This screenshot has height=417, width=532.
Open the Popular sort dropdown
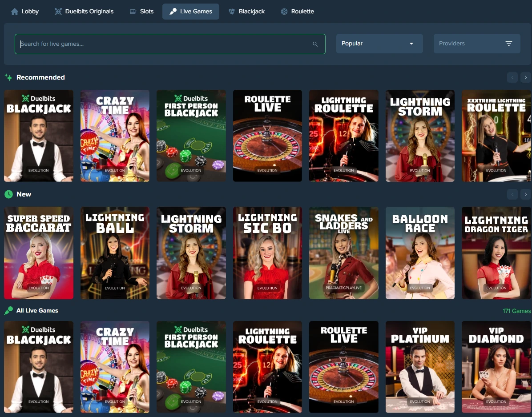coord(379,44)
